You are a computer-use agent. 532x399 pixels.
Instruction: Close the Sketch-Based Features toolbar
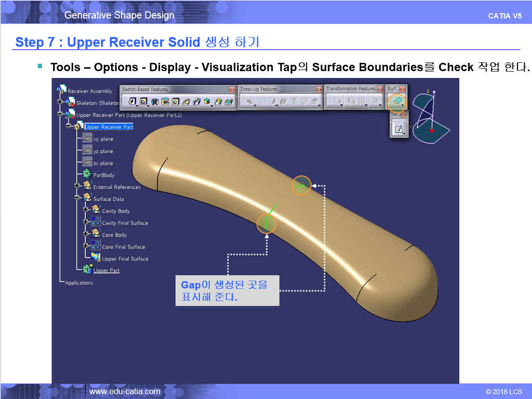point(232,90)
